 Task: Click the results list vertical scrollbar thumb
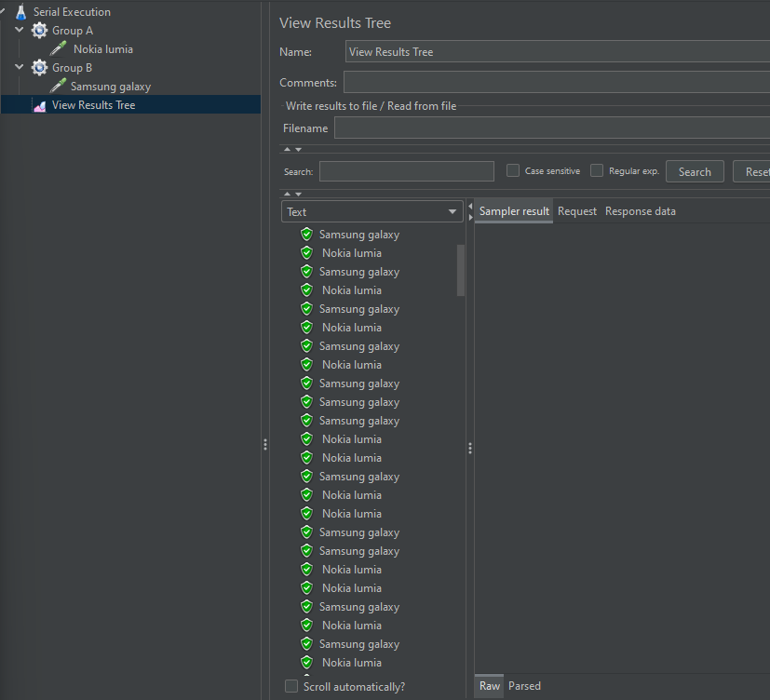pyautogui.click(x=461, y=271)
